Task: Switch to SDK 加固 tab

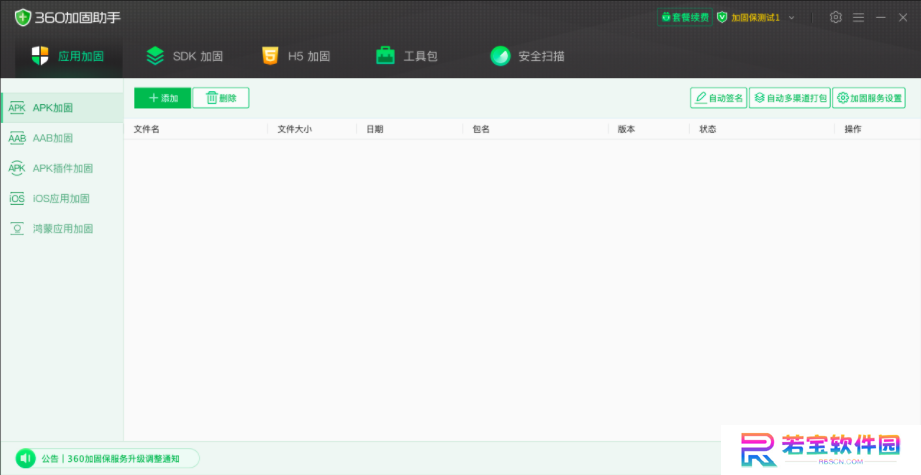Action: point(184,56)
